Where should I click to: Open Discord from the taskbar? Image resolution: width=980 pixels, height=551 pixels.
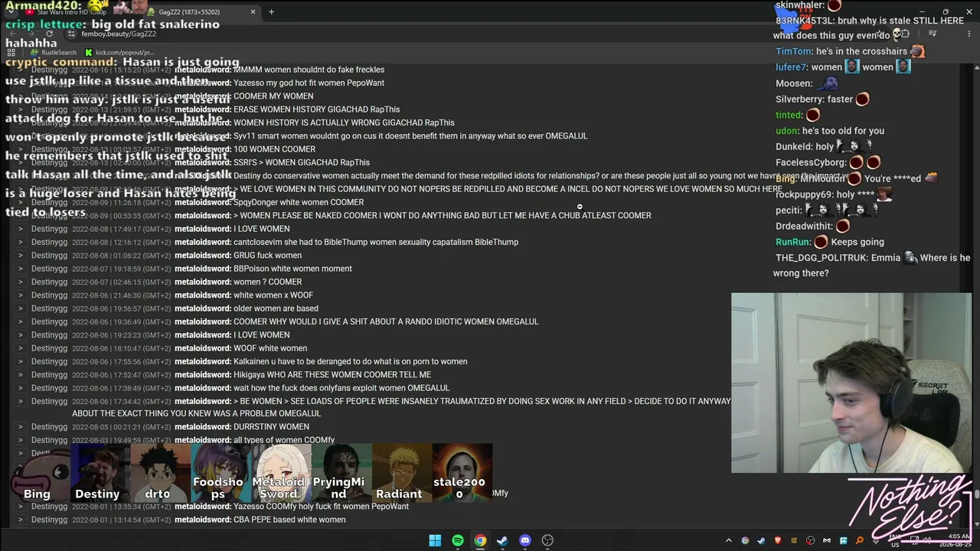click(x=525, y=540)
